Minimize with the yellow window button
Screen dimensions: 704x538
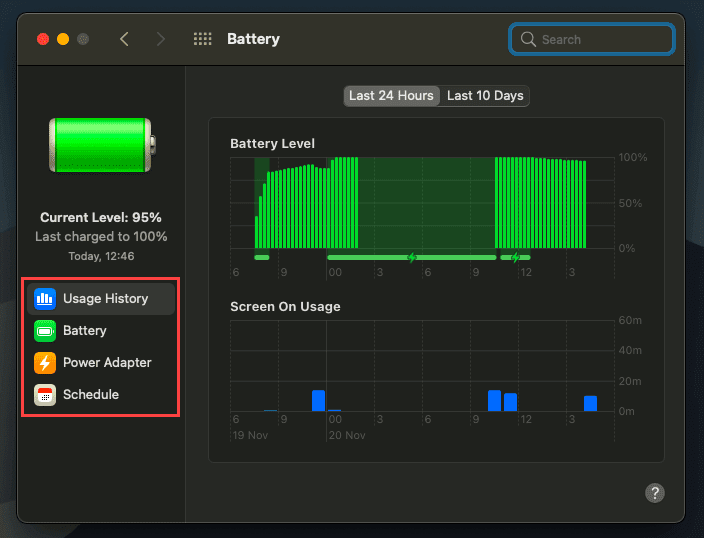(63, 39)
